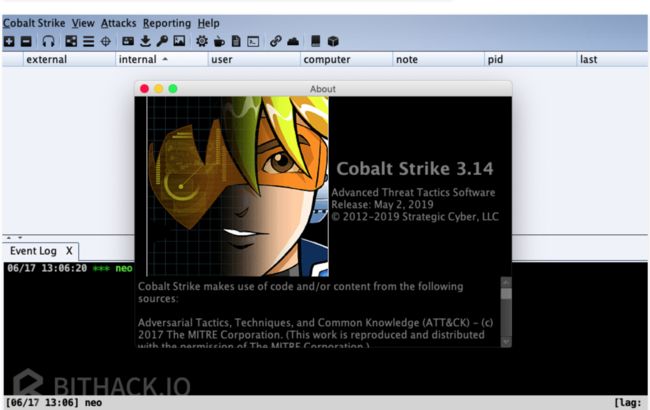
Task: Open the View menu
Action: point(83,23)
